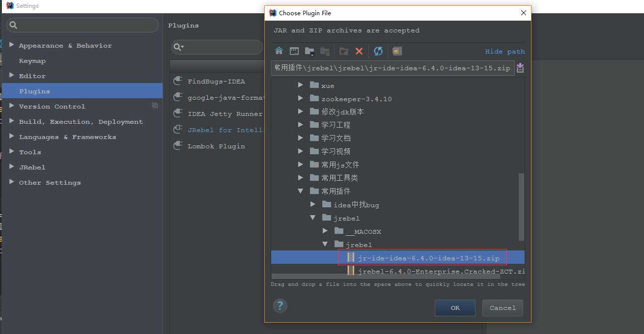Select Plugins in settings list
This screenshot has height=334, width=644.
[82, 91]
